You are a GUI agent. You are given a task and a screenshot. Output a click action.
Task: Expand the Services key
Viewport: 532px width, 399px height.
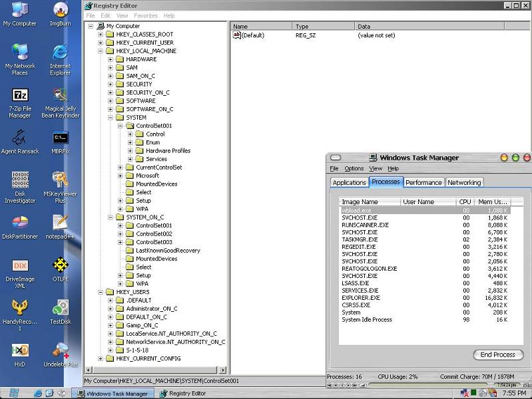(130, 159)
